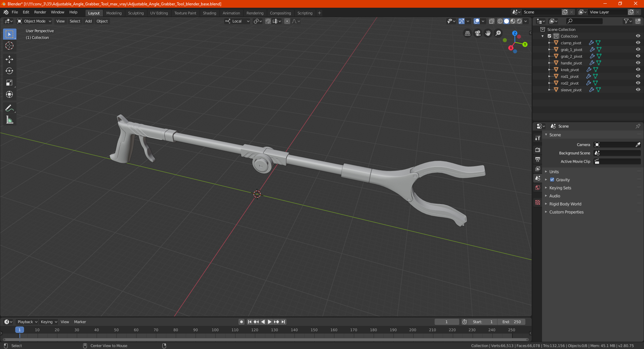Play the animation forward
Viewport: 644px width, 349px height.
pos(269,322)
